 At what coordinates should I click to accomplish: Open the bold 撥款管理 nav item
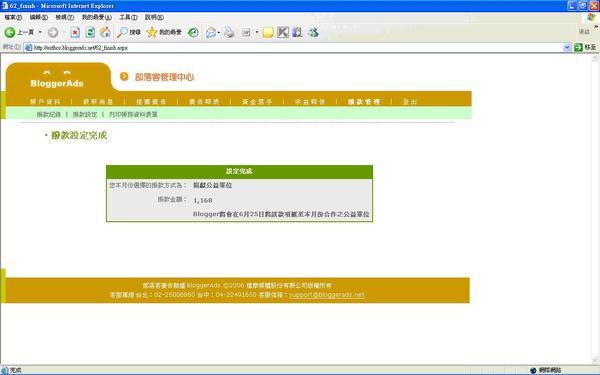364,101
